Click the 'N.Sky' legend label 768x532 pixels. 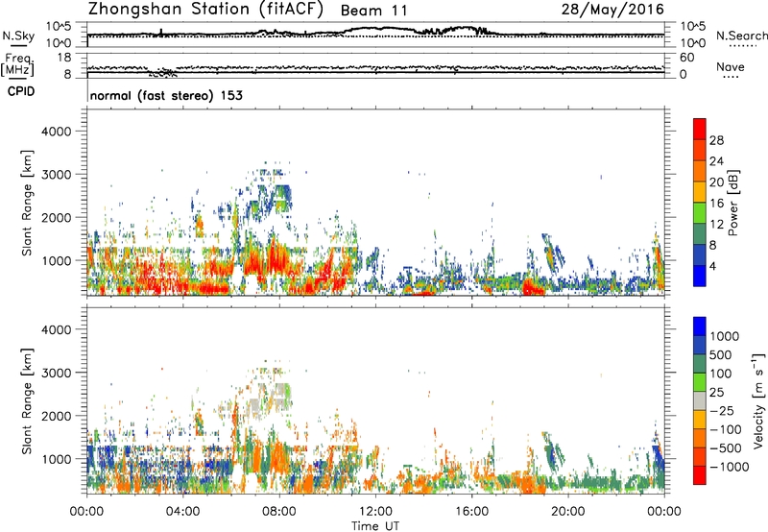coord(18,36)
